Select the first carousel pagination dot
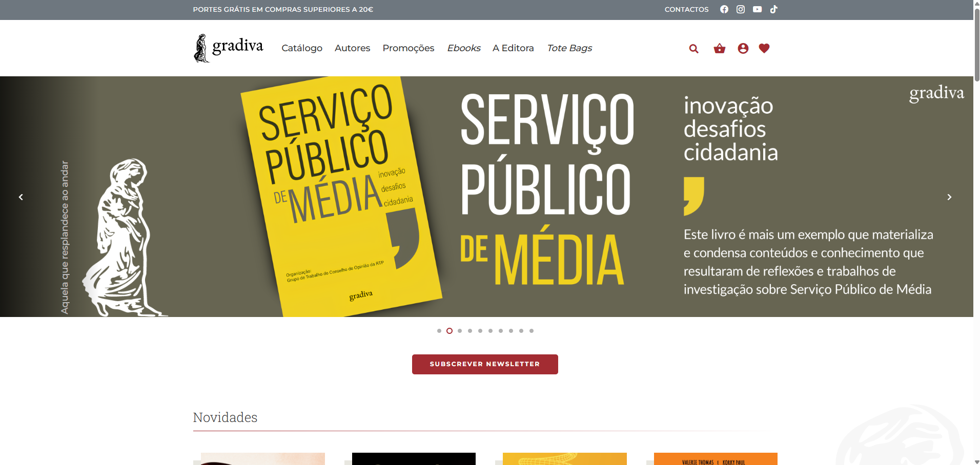980x465 pixels. pyautogui.click(x=439, y=331)
